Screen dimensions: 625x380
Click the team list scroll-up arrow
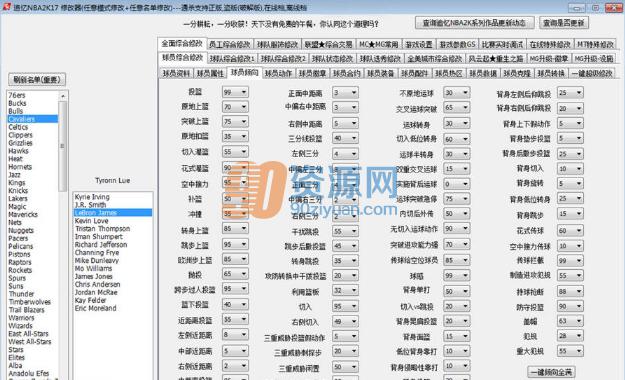[x=63, y=96]
